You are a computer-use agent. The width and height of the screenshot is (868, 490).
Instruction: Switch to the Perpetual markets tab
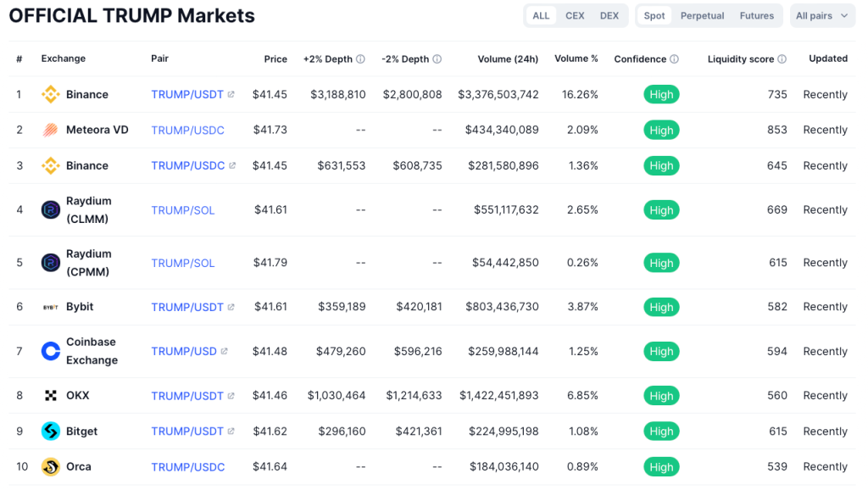tap(702, 16)
